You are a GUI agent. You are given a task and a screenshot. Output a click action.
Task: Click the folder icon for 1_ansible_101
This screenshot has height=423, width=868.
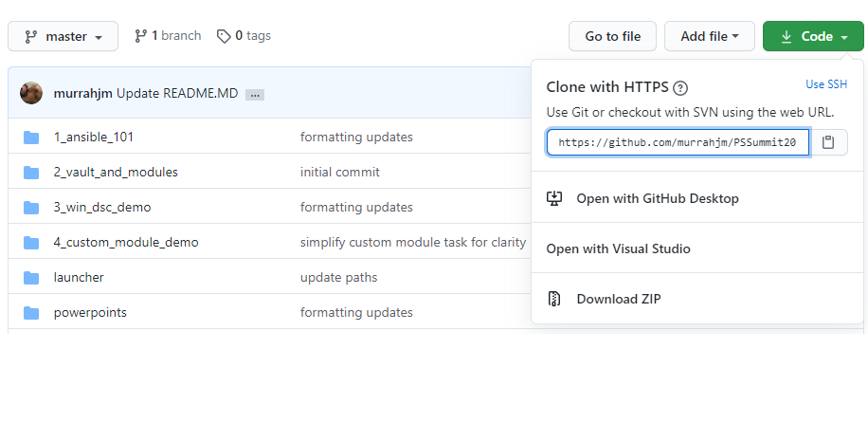31,137
